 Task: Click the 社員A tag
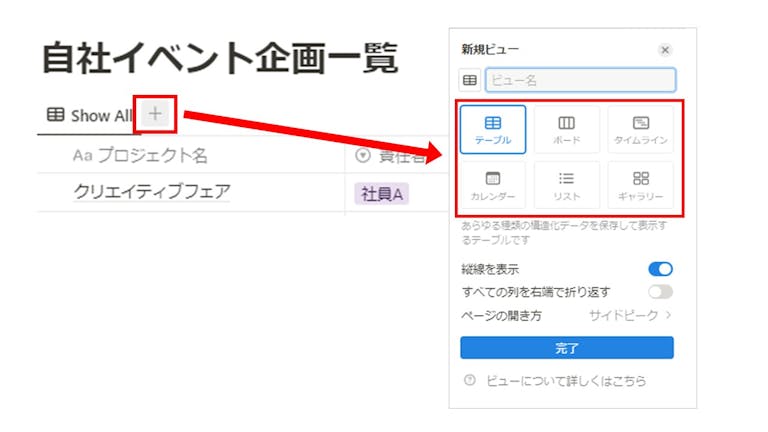[382, 194]
